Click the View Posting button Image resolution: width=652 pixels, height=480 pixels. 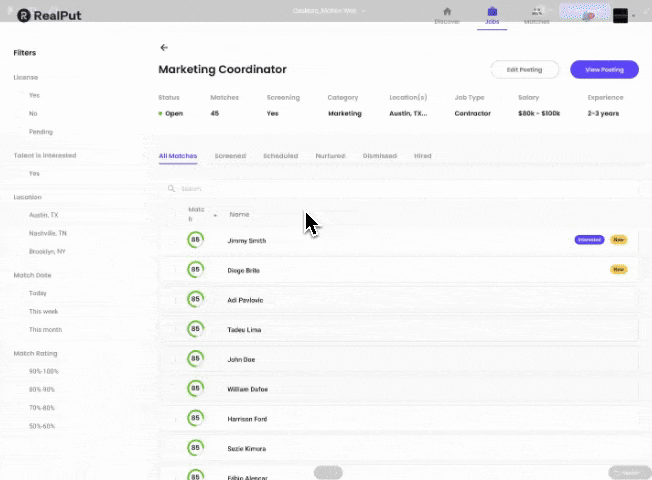604,70
